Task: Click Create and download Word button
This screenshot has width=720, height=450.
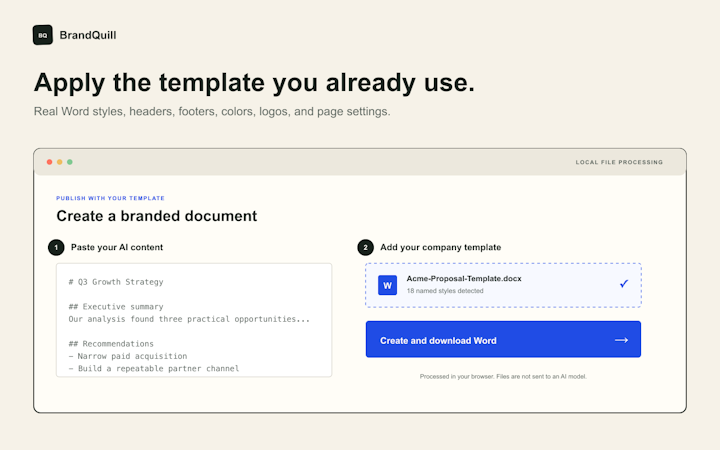Action: [x=503, y=339]
